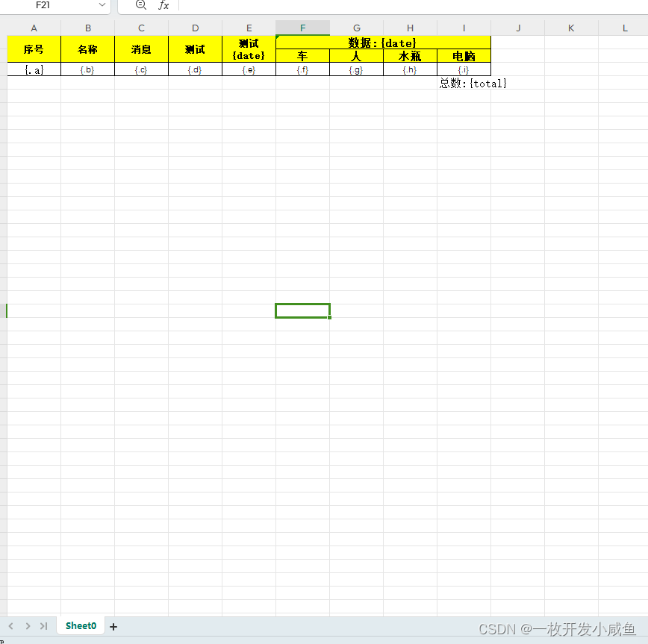Select column H header
Image resolution: width=648 pixels, height=644 pixels.
(410, 28)
